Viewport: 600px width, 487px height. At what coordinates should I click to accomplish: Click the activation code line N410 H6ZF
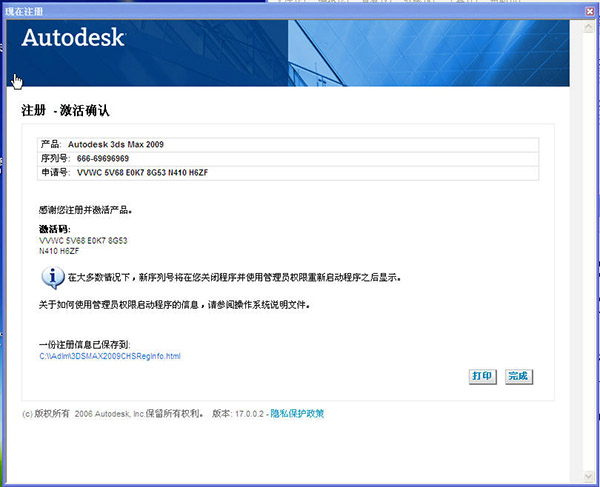[x=59, y=251]
